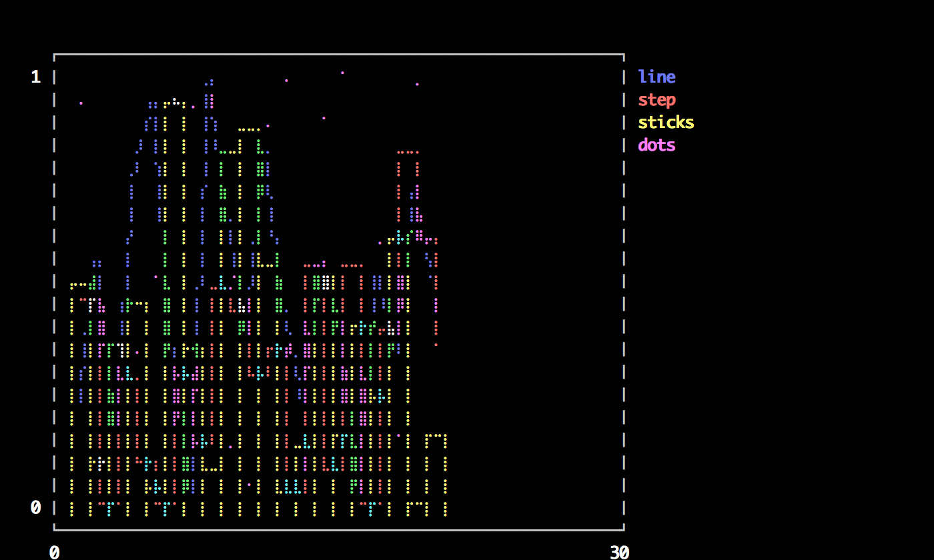Click the top border of the plot frame
Screen dimensions: 934x560
(x=339, y=54)
